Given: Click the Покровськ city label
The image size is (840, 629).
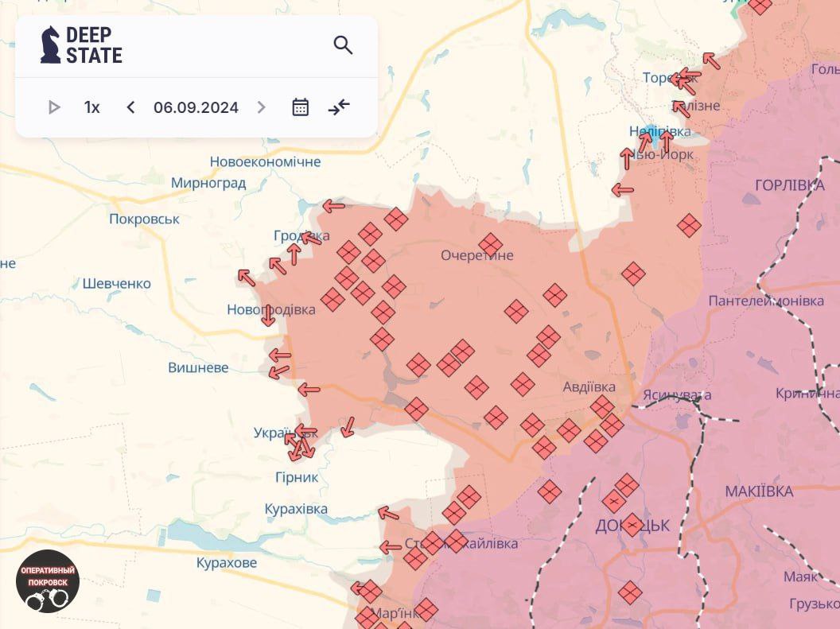Looking at the screenshot, I should pyautogui.click(x=144, y=219).
